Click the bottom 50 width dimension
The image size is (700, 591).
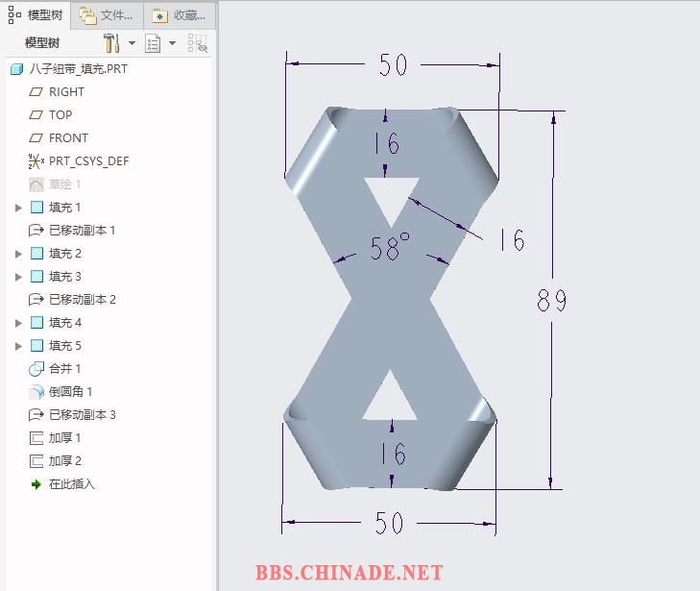tap(389, 523)
